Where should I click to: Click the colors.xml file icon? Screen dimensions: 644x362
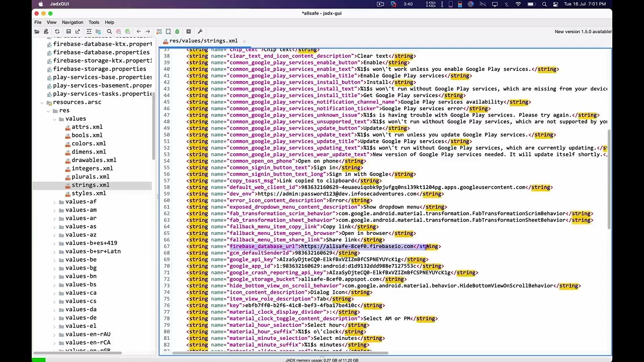point(67,144)
